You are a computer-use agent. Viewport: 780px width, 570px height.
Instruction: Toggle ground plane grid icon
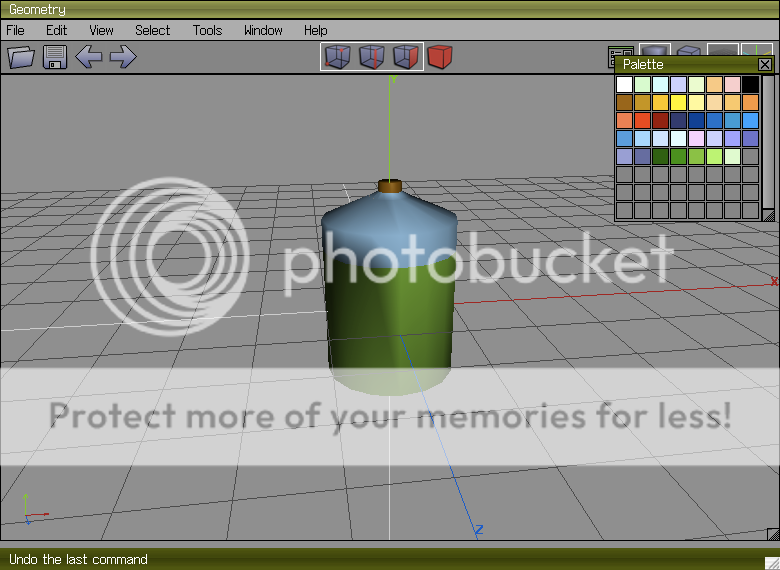click(x=723, y=50)
